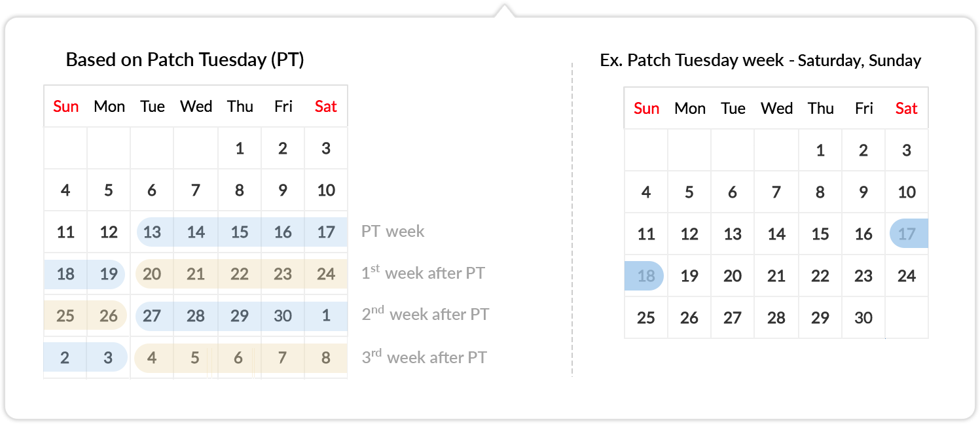The image size is (980, 424).
Task: Click date 30 in the right calendar
Action: coord(863,317)
